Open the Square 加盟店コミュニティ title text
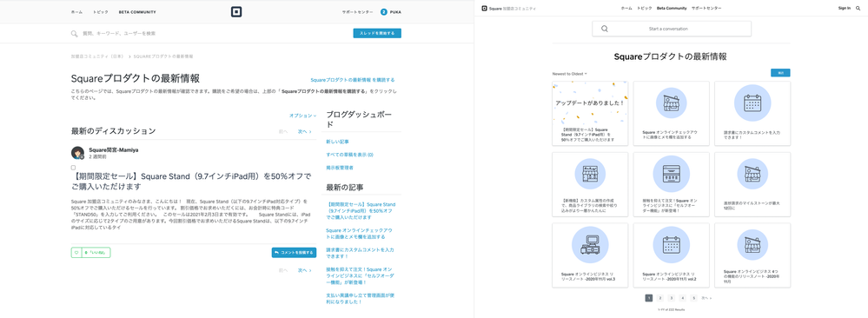 pos(512,9)
